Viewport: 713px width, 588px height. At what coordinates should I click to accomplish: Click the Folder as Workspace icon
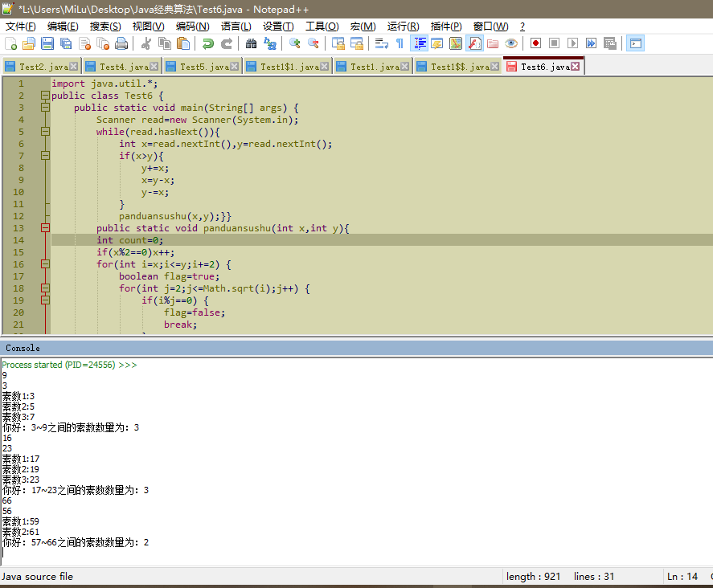click(x=493, y=43)
